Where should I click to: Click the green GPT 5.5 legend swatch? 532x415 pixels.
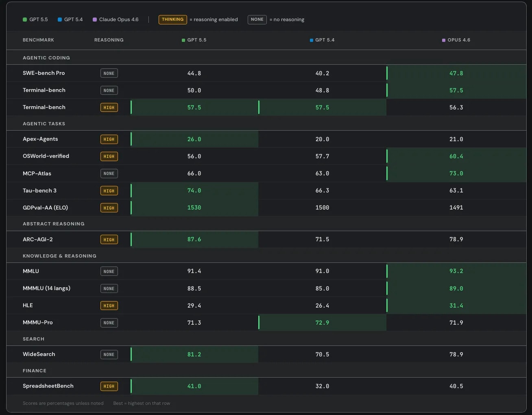point(25,20)
